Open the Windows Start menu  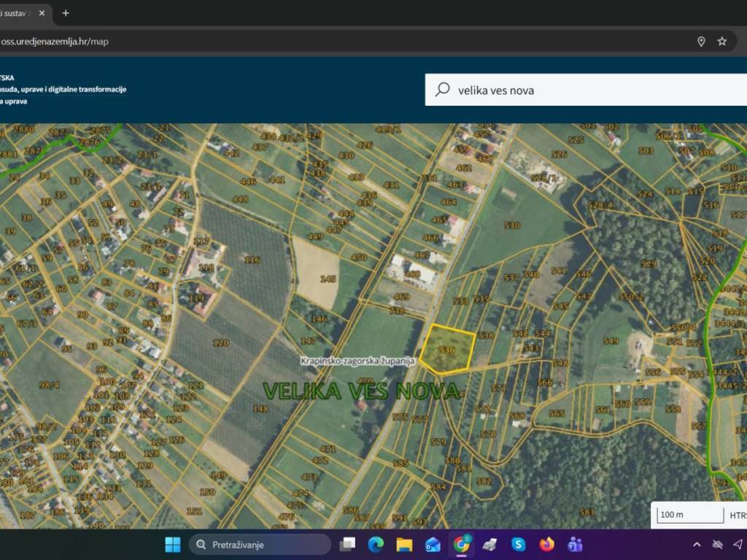pyautogui.click(x=173, y=545)
